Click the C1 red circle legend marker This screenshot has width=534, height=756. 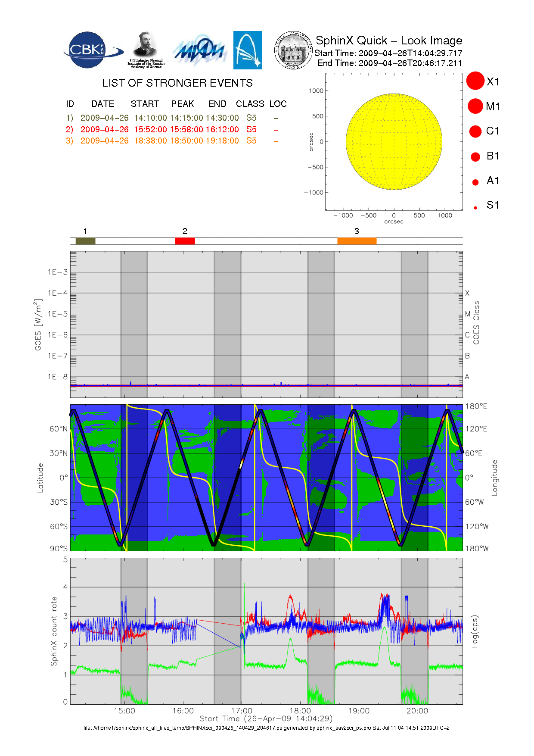click(475, 131)
